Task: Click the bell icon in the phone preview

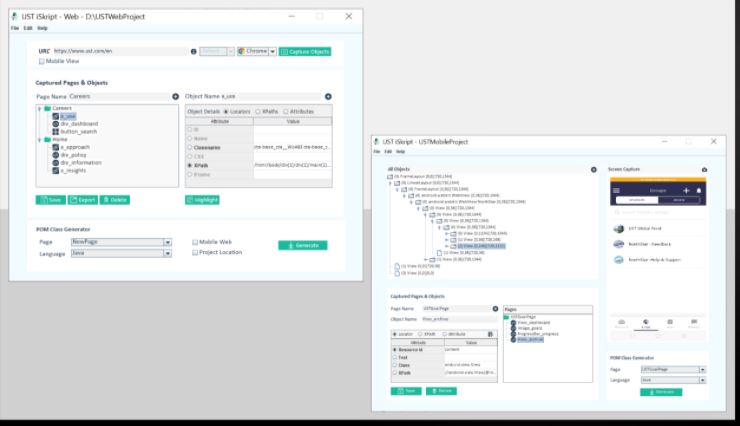Action: click(x=699, y=191)
